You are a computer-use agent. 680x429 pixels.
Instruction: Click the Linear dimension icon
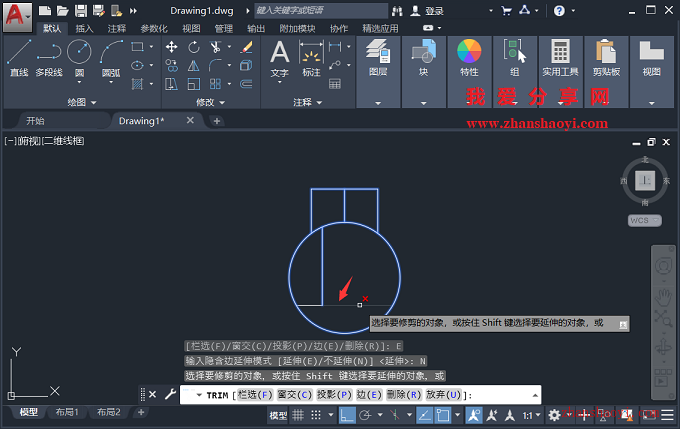pyautogui.click(x=335, y=46)
